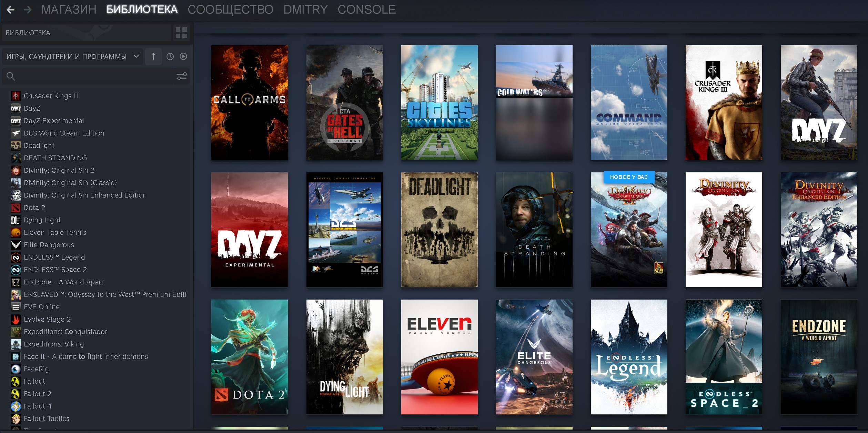Screen dimensions: 868x433
Task: Click the Crusader Kings III icon in sidebar
Action: (15, 95)
